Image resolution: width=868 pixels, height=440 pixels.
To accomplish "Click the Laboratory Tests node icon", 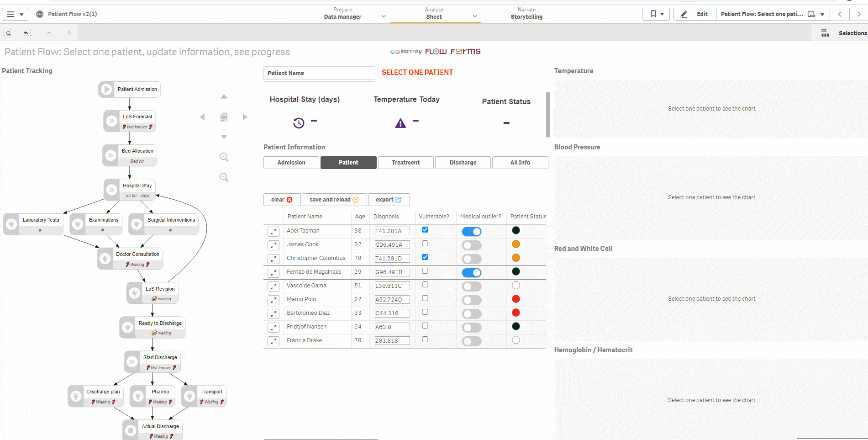I will click(11, 224).
